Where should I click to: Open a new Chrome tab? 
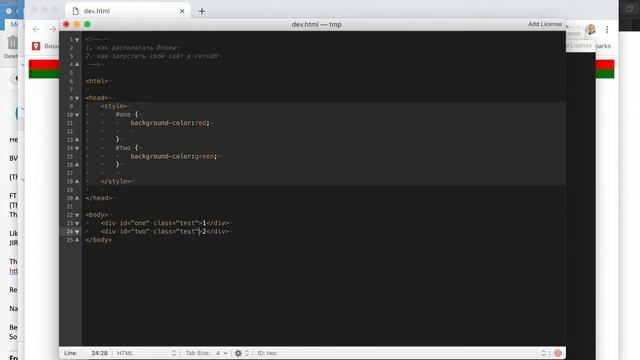[x=202, y=11]
